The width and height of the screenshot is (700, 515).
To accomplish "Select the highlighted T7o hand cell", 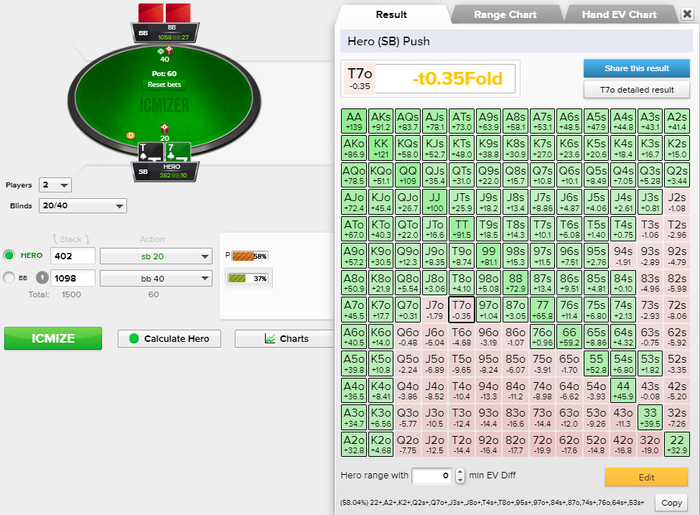I will pos(462,310).
